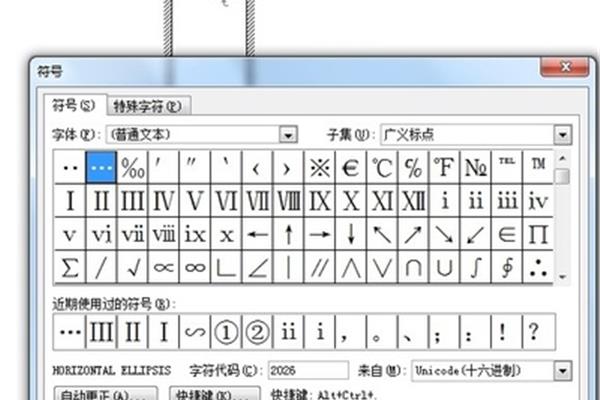600x400 pixels.
Task: Select the therefore ∴ symbol
Action: 538,267
